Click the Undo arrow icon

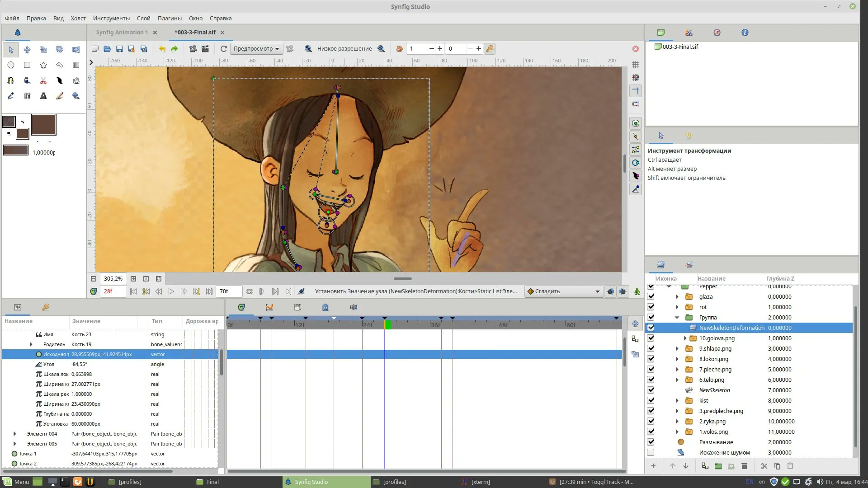pyautogui.click(x=162, y=49)
